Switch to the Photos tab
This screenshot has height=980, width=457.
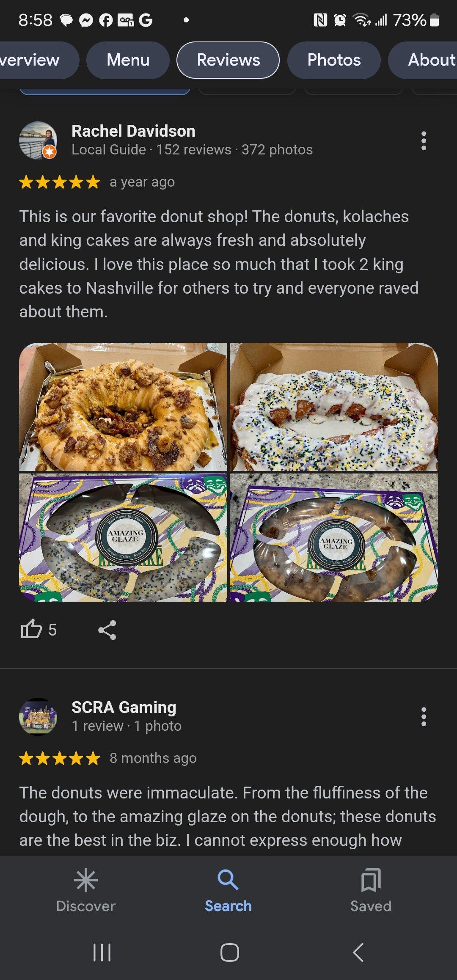pos(334,60)
